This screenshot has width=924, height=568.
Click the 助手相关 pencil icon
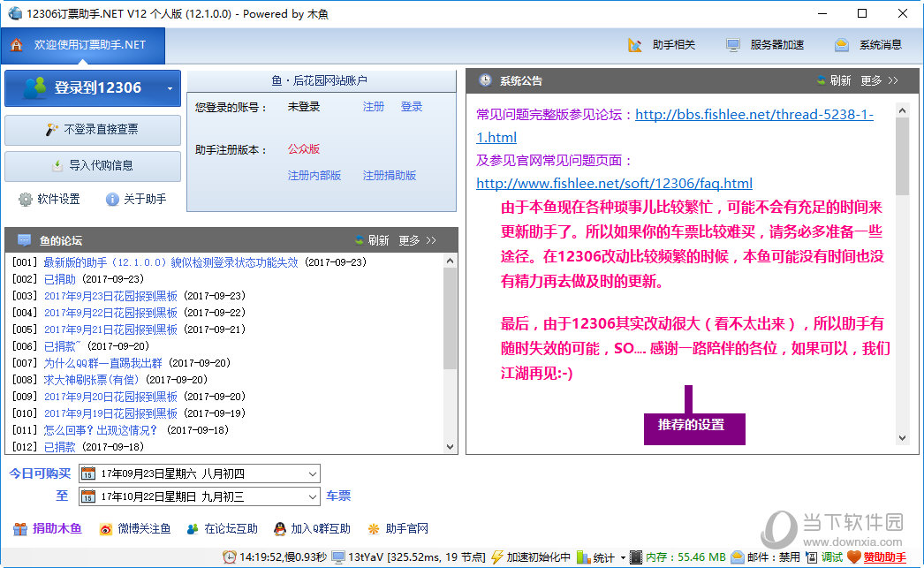pyautogui.click(x=634, y=45)
